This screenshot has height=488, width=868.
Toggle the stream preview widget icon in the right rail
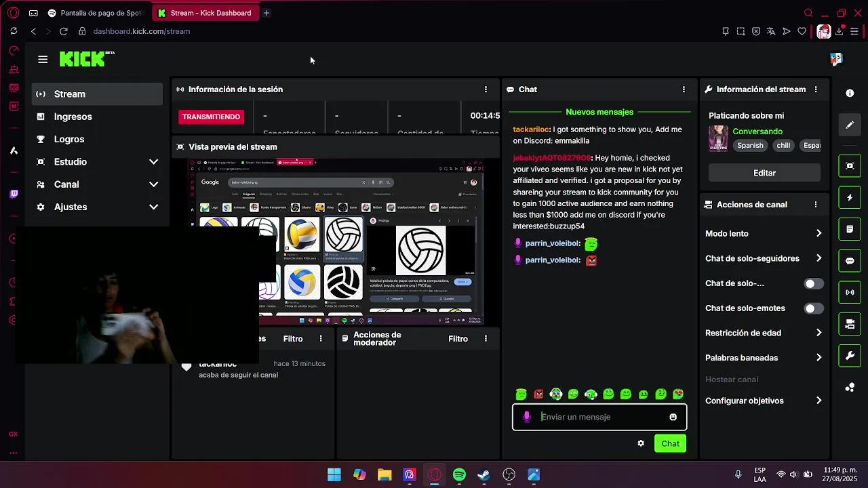(850, 165)
